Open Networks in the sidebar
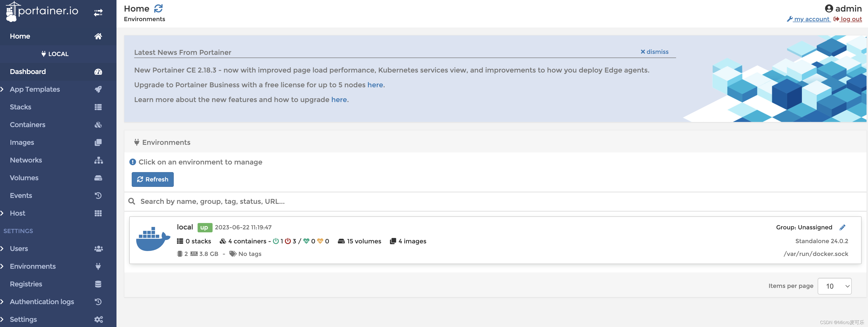Screen dimensions: 868x327 coord(58,160)
